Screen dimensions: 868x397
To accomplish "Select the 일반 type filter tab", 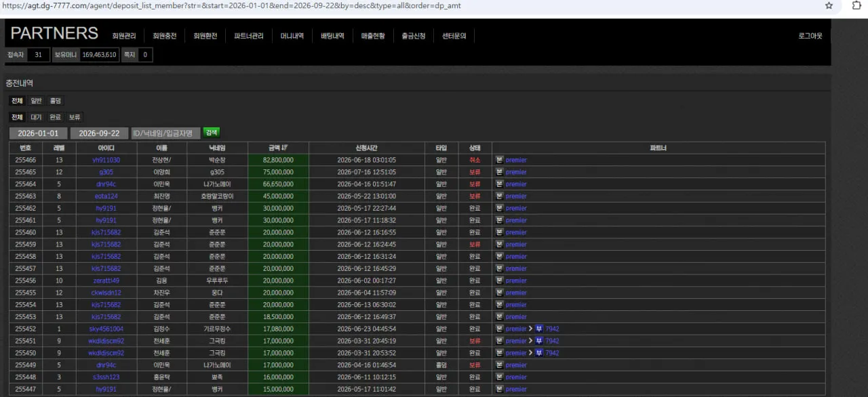I will click(36, 100).
